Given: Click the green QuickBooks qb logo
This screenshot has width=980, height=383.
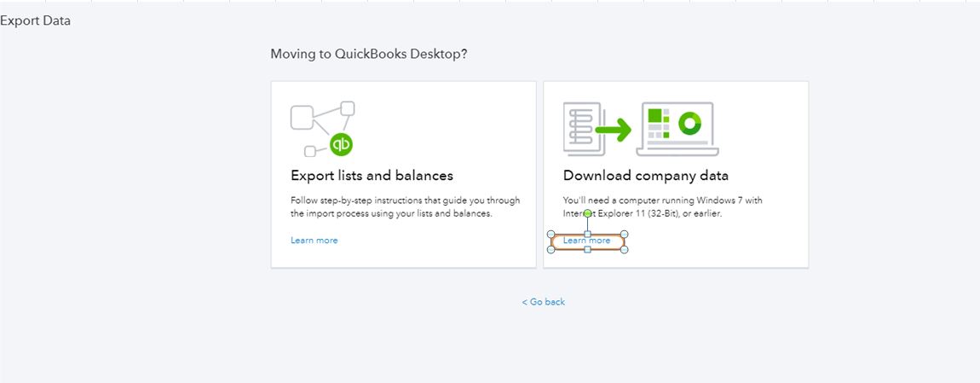Looking at the screenshot, I should pos(341,144).
